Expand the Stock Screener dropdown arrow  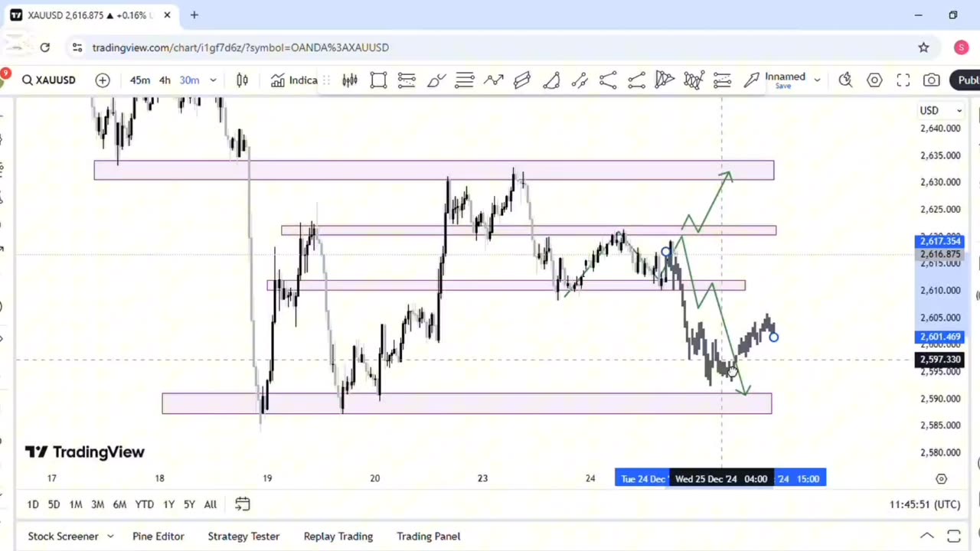click(x=110, y=536)
